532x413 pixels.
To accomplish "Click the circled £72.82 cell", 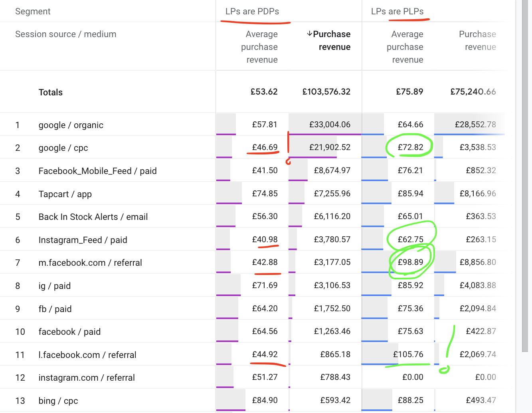I will pos(410,147).
